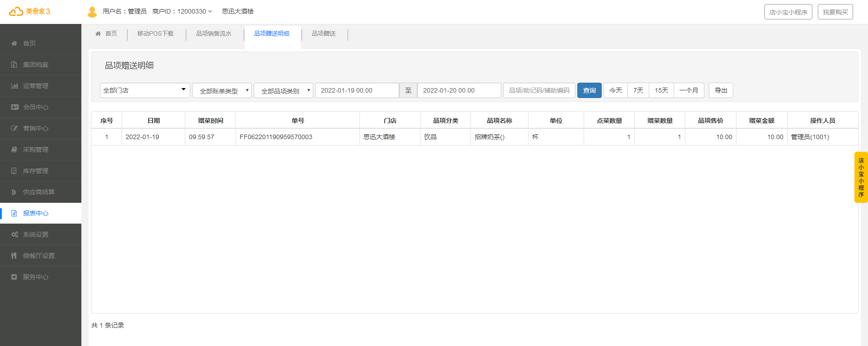Viewport: 868px width, 346px height.
Task: Click the 店小宝小程序 button in header
Action: (x=788, y=12)
